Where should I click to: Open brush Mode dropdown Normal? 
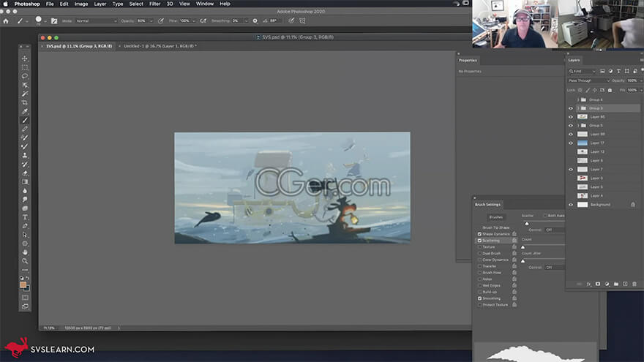pyautogui.click(x=96, y=21)
